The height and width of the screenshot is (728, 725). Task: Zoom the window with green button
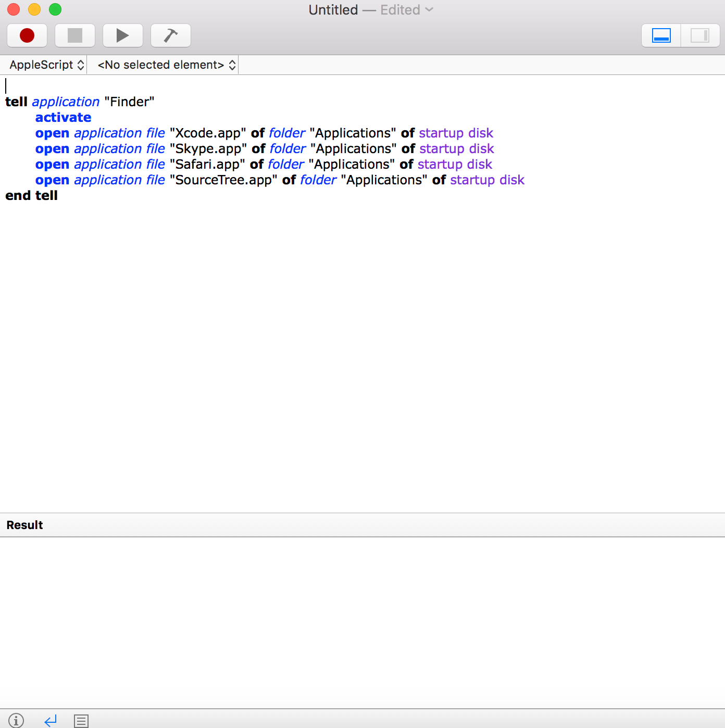(x=55, y=9)
